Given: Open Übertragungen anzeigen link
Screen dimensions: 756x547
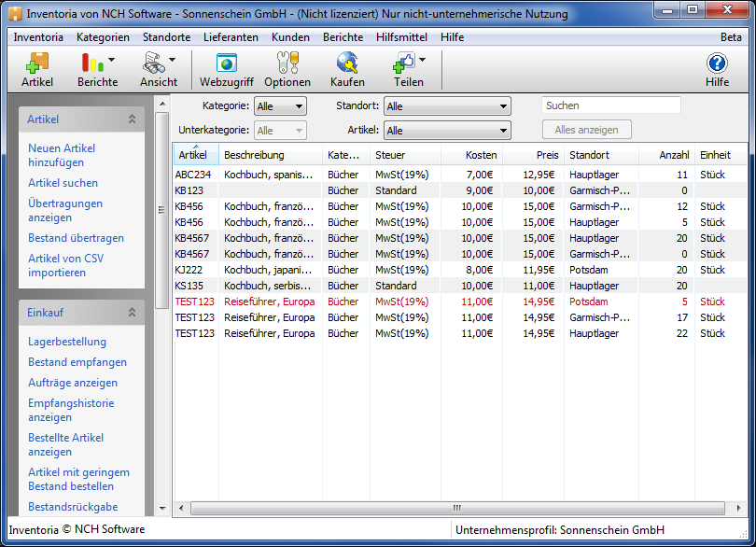Looking at the screenshot, I should coord(65,210).
